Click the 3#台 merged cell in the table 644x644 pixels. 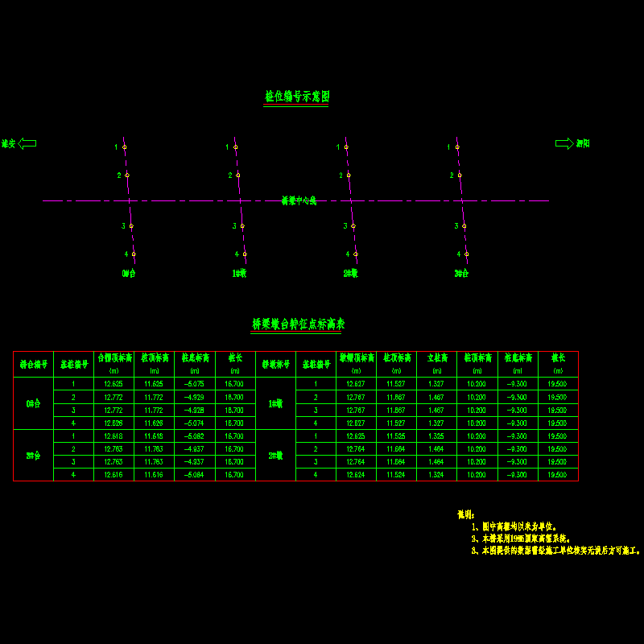click(33, 456)
